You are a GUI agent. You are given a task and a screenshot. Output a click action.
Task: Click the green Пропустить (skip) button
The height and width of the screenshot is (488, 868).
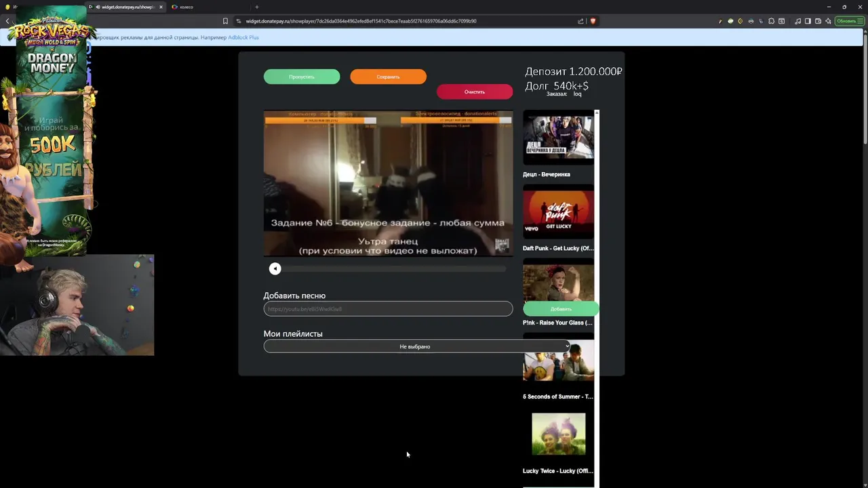[x=302, y=77]
